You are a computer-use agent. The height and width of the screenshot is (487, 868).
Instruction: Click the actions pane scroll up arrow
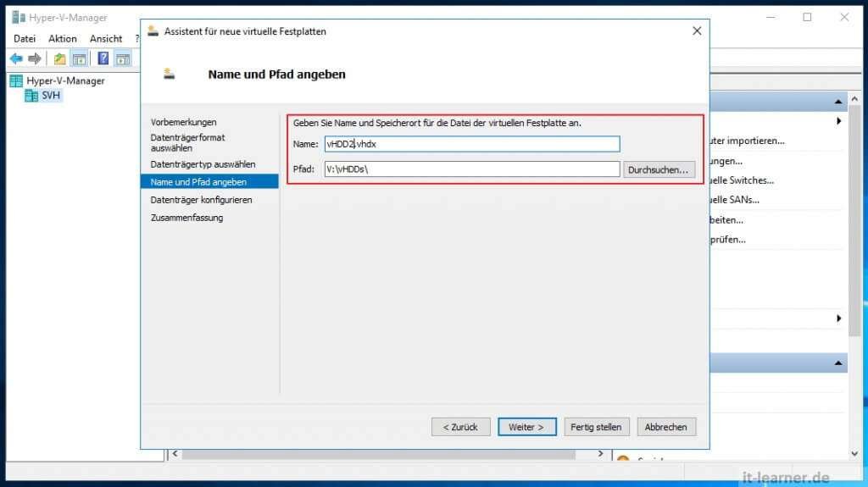pyautogui.click(x=854, y=99)
